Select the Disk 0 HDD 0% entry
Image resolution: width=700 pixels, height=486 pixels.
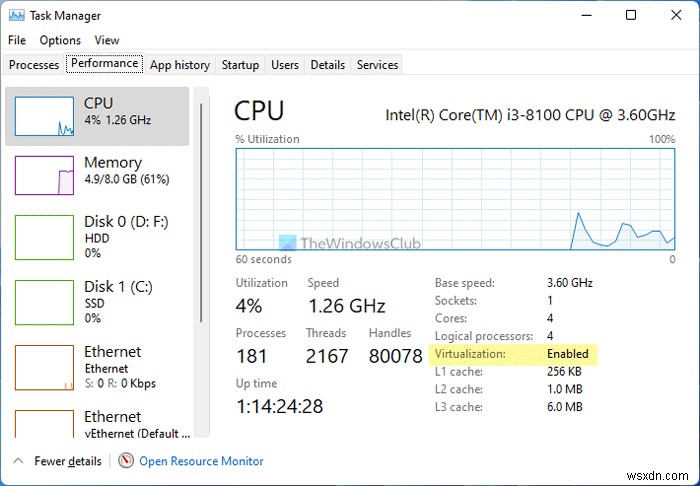point(97,237)
